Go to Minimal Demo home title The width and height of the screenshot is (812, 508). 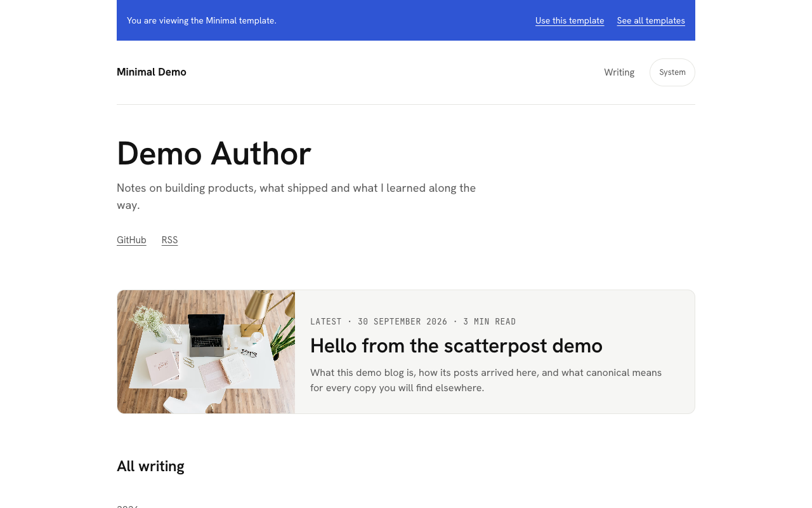pos(152,72)
